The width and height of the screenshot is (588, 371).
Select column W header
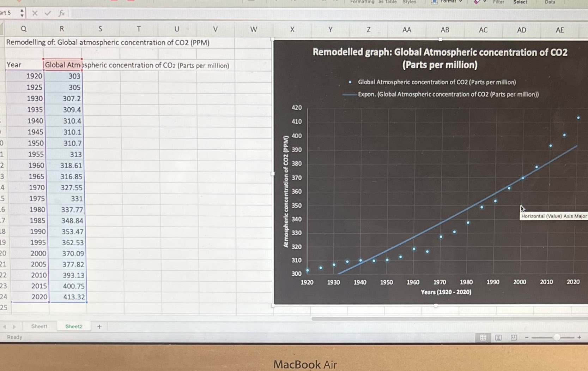254,29
